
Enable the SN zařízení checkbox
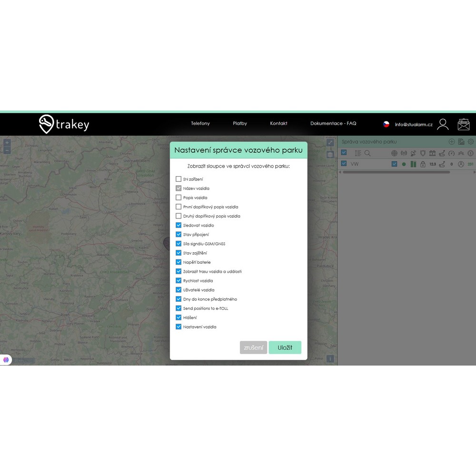coord(178,179)
